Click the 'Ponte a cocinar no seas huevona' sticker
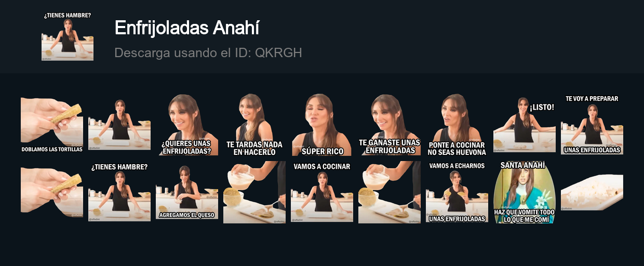The image size is (644, 266). pos(457,125)
